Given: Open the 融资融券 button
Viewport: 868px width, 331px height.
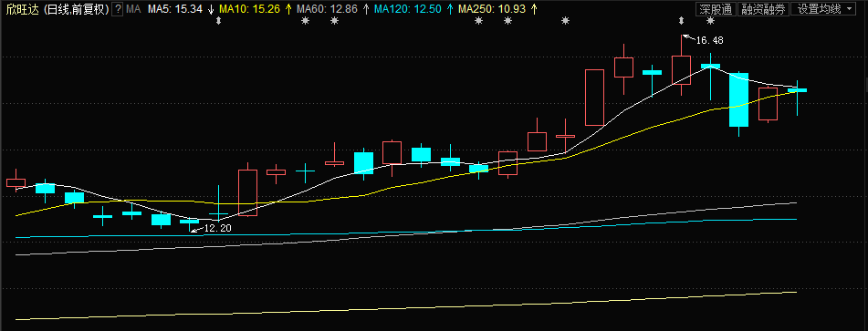Looking at the screenshot, I should (x=764, y=9).
